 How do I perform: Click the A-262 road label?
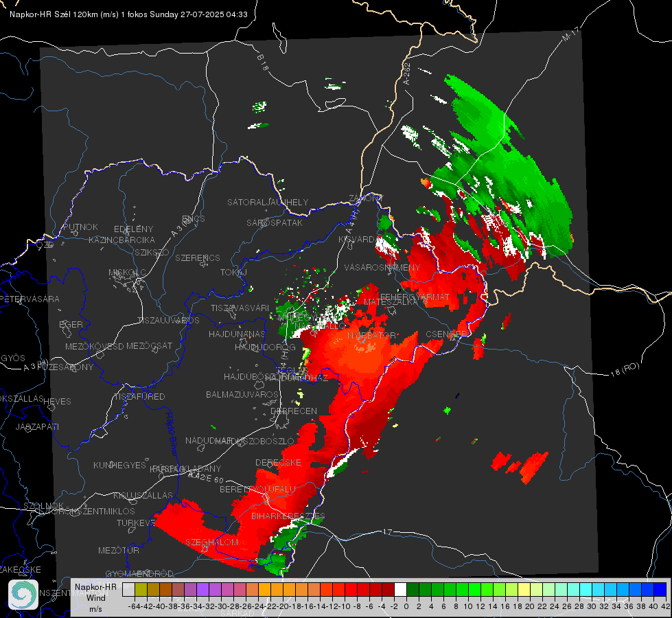[x=407, y=73]
